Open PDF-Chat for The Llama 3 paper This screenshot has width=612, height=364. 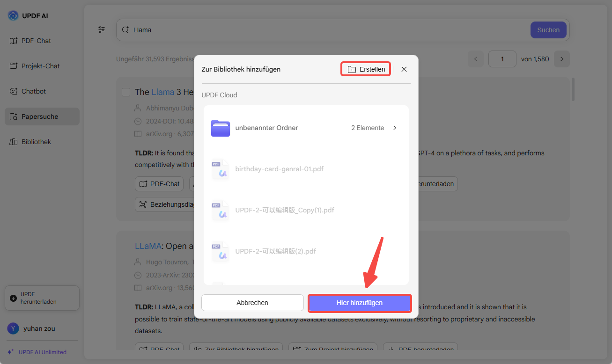159,184
